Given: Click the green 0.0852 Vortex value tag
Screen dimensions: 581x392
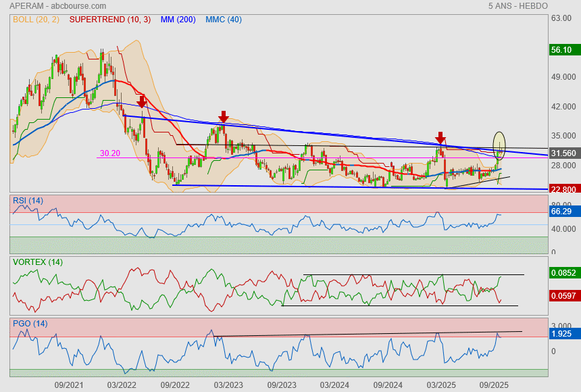Looking at the screenshot, I should pyautogui.click(x=563, y=273).
